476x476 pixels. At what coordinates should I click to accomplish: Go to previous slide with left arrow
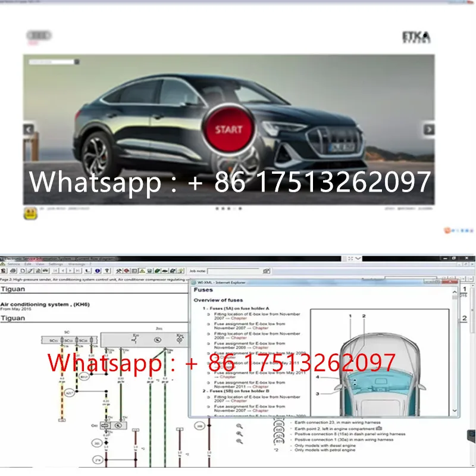(29, 130)
